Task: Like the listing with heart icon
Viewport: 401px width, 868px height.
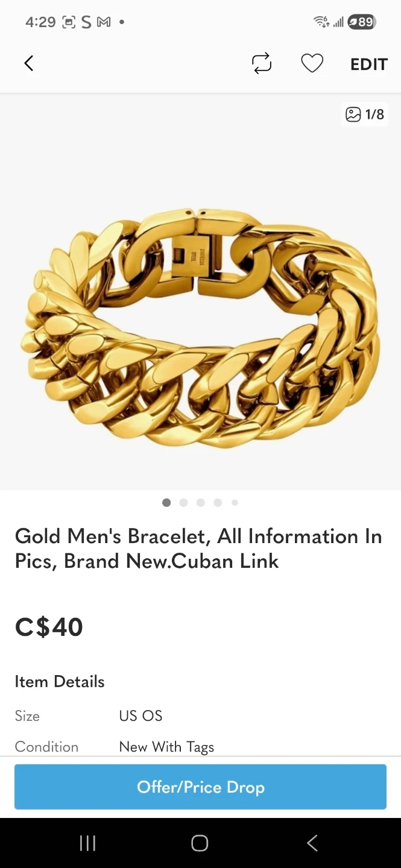Action: click(312, 63)
